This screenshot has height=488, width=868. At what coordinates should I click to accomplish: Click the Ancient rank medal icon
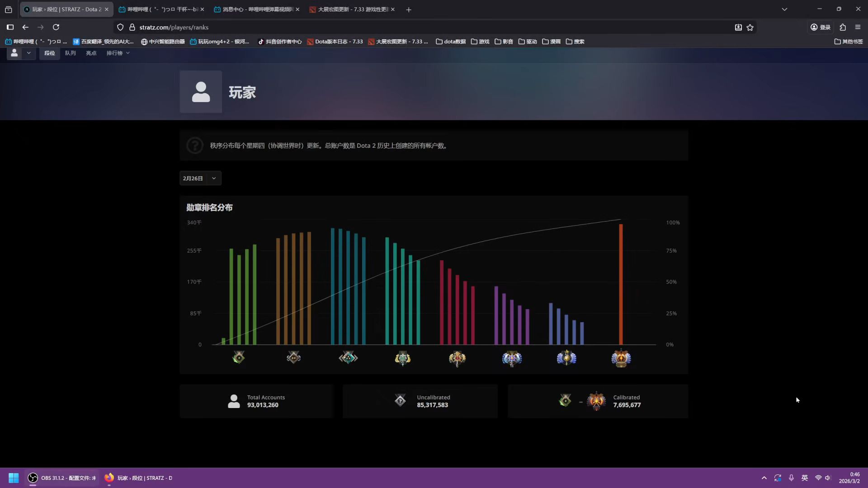coord(512,358)
